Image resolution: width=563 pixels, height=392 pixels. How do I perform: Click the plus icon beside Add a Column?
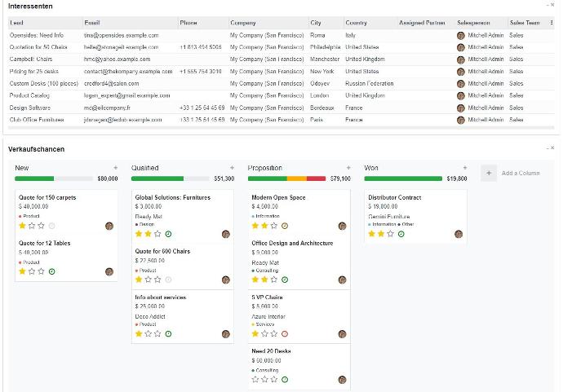489,173
